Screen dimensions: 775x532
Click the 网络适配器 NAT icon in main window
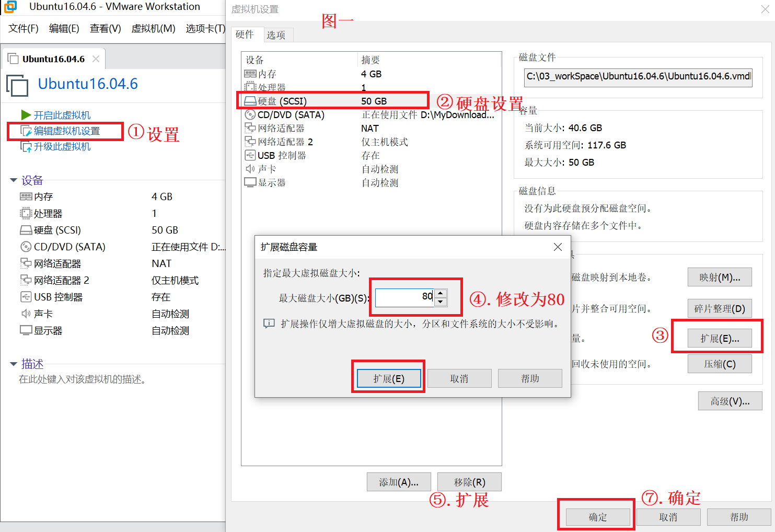point(26,263)
